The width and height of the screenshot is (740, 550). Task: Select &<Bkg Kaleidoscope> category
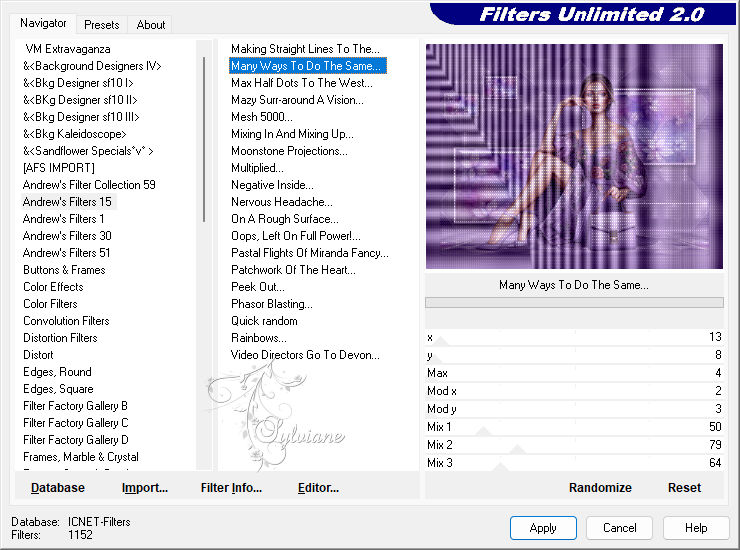75,134
